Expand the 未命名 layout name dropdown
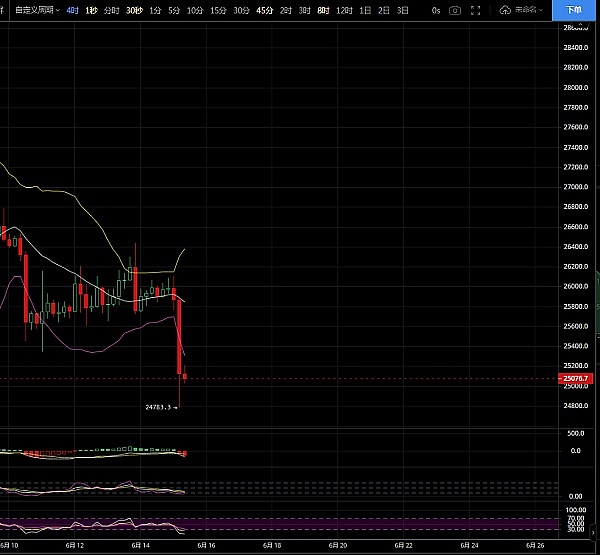 point(529,10)
